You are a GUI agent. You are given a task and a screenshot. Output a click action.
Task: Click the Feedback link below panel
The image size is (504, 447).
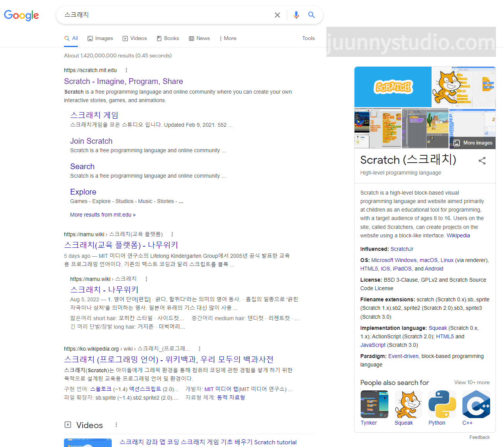click(x=479, y=437)
